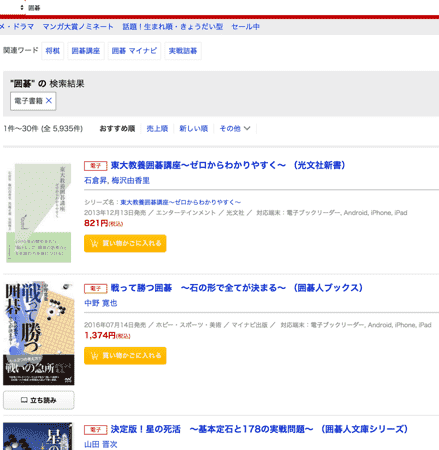This screenshot has width=439, height=450.
Task: Add 戦って勝つ囲碁 to the shopping cart
Action: point(125,356)
